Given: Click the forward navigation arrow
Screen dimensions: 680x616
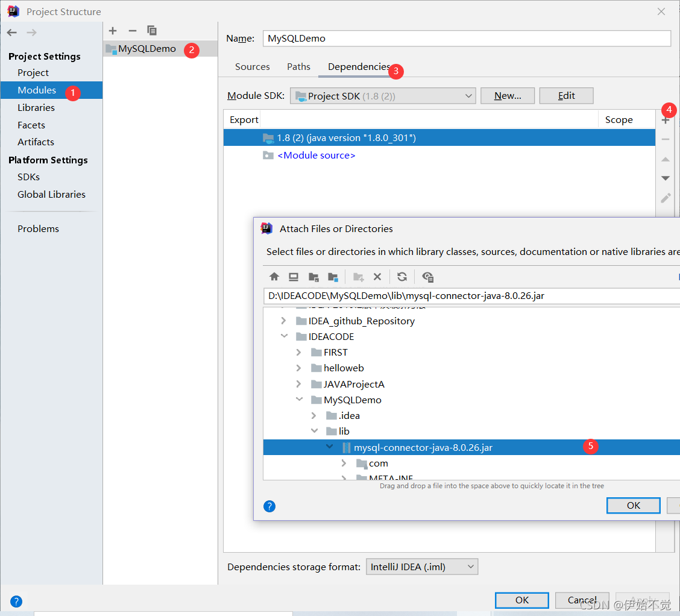Looking at the screenshot, I should pyautogui.click(x=32, y=33).
